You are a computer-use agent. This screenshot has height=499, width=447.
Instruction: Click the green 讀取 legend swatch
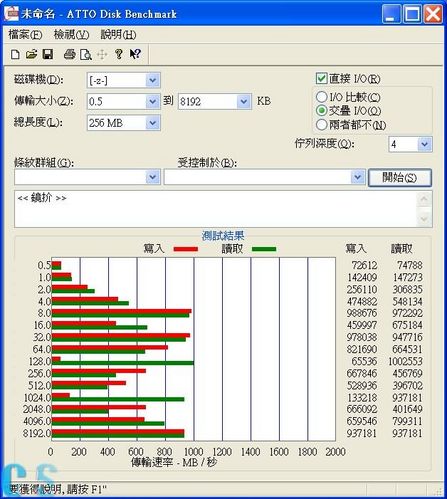click(x=264, y=249)
